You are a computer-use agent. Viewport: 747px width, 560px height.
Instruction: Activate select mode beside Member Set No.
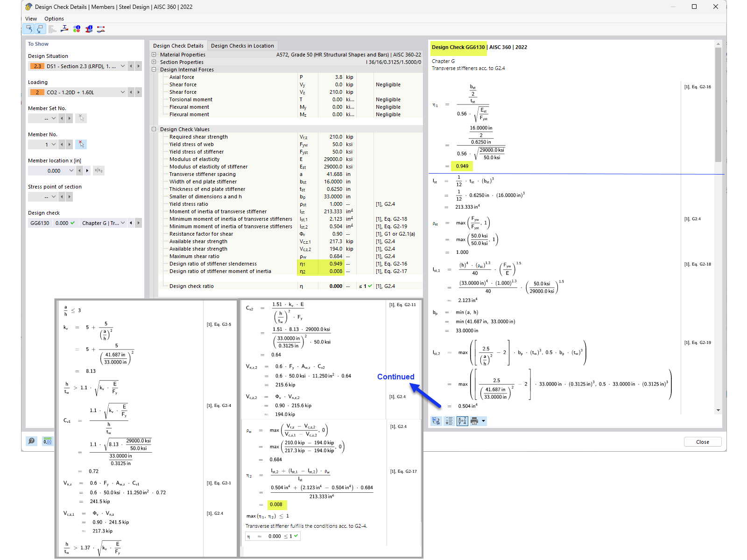tap(81, 118)
